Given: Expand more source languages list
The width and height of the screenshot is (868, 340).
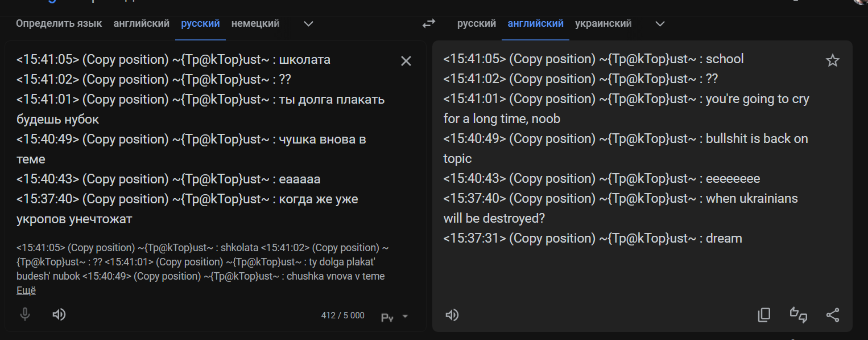Looking at the screenshot, I should click(x=308, y=24).
